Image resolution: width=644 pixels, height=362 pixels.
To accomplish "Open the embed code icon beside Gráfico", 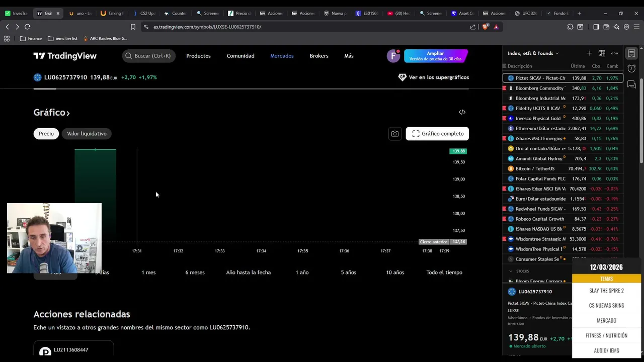I will [462, 112].
